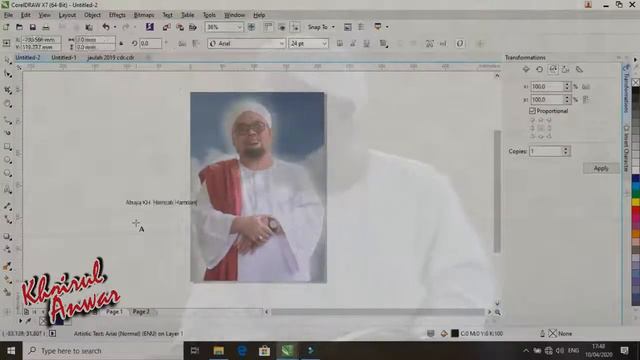Image resolution: width=640 pixels, height=360 pixels.
Task: Select the Shape tool in toolbox
Action: [x=8, y=74]
